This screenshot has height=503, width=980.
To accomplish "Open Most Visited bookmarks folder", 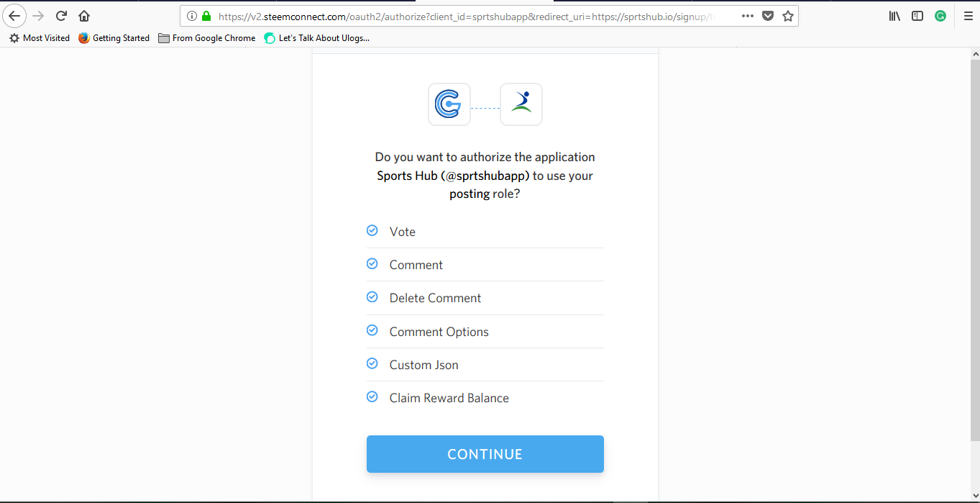I will point(40,38).
